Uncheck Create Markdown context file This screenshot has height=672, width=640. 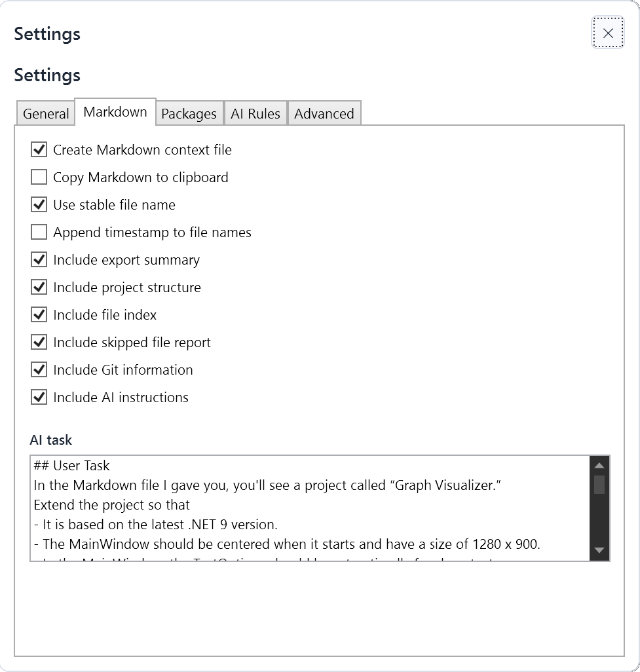click(x=39, y=149)
